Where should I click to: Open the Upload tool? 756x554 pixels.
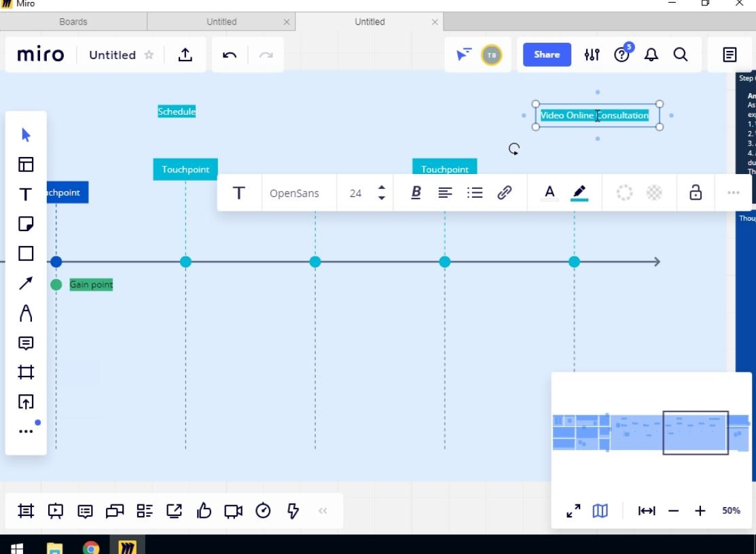pyautogui.click(x=26, y=402)
